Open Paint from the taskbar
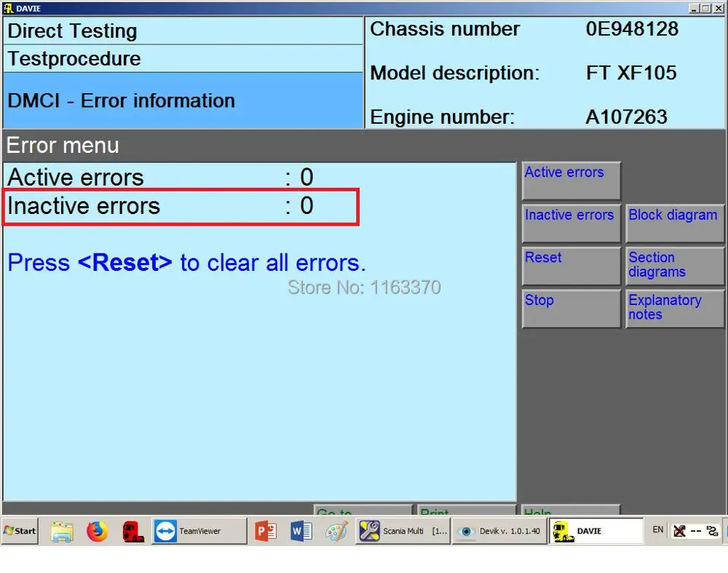 pos(336,531)
